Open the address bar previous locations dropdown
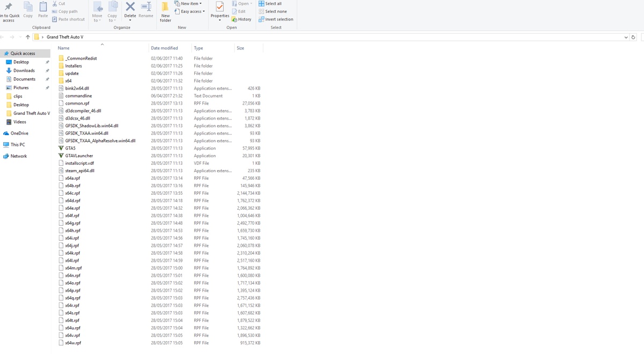 626,37
